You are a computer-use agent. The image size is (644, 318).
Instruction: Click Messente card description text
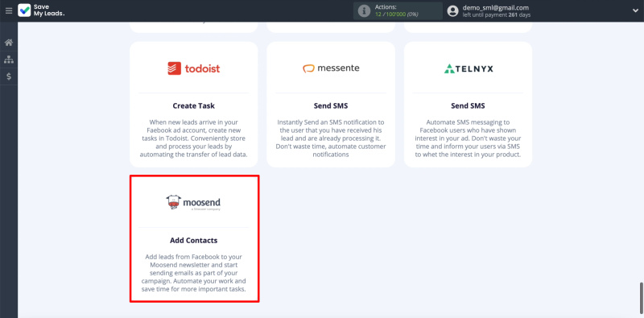(x=331, y=138)
